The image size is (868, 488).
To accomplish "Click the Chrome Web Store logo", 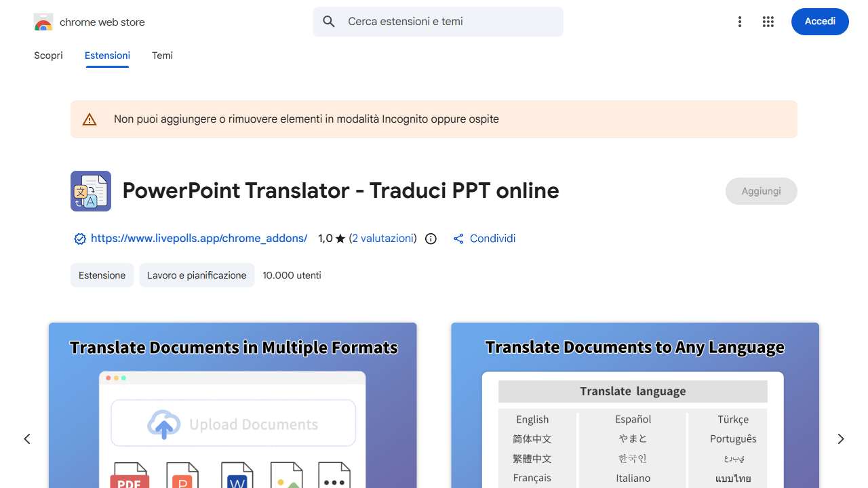I will pos(43,21).
